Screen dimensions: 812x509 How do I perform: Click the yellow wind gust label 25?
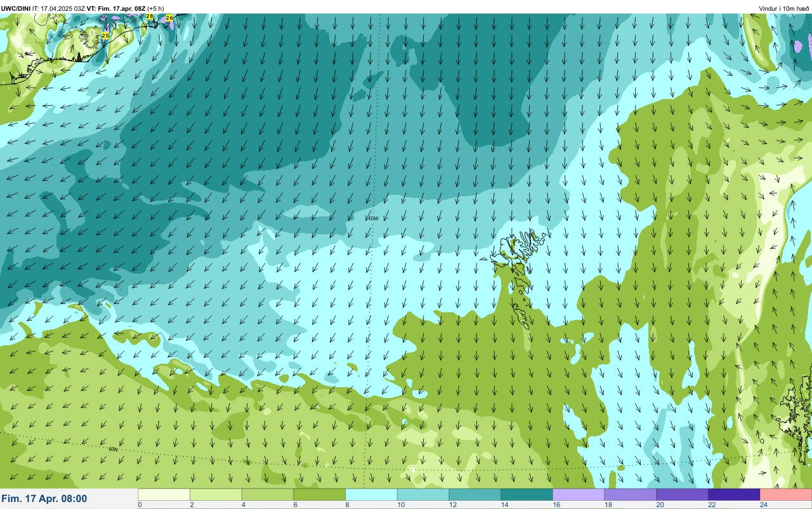coord(105,36)
